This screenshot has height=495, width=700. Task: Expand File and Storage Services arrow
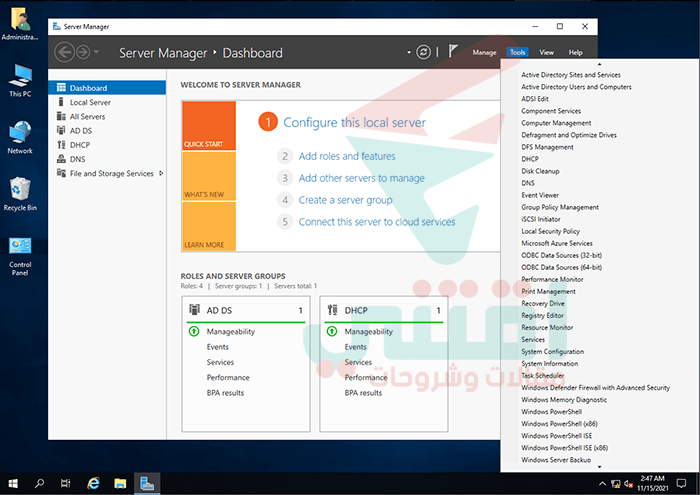tap(161, 173)
